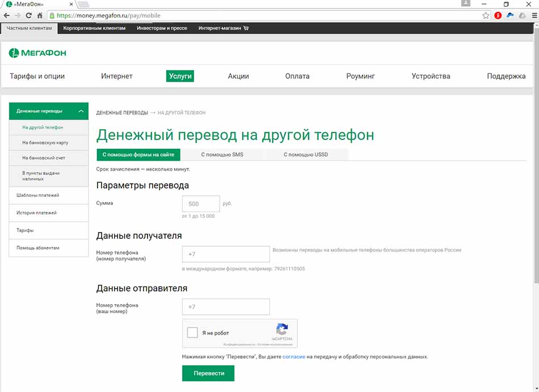Open Шаблоны платежей in the sidebar
Viewport: 539px width, 392px height.
click(48, 195)
